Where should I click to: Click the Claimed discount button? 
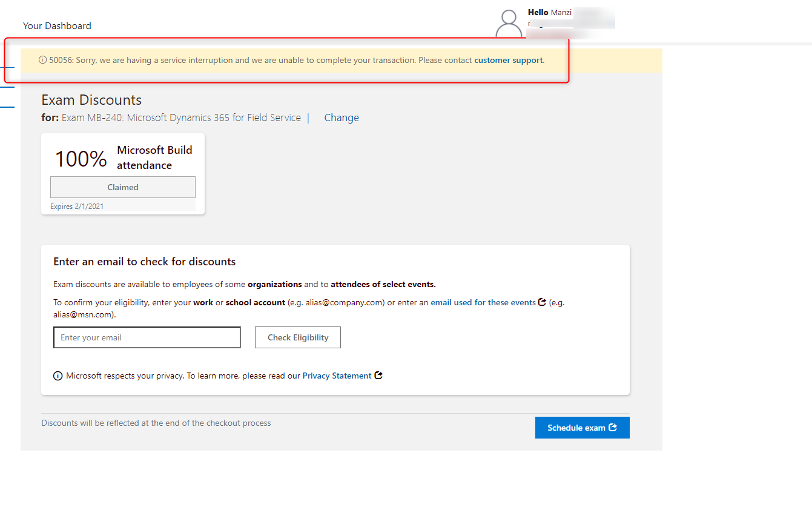[123, 187]
